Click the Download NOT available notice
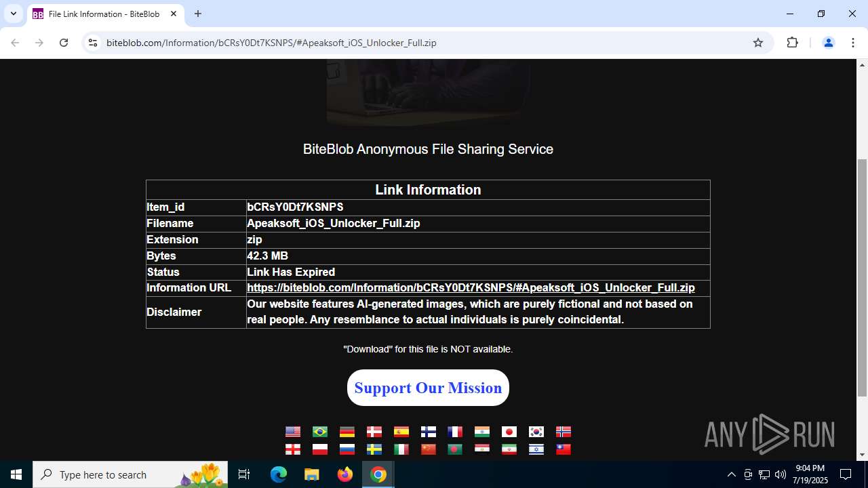868x488 pixels. (428, 349)
